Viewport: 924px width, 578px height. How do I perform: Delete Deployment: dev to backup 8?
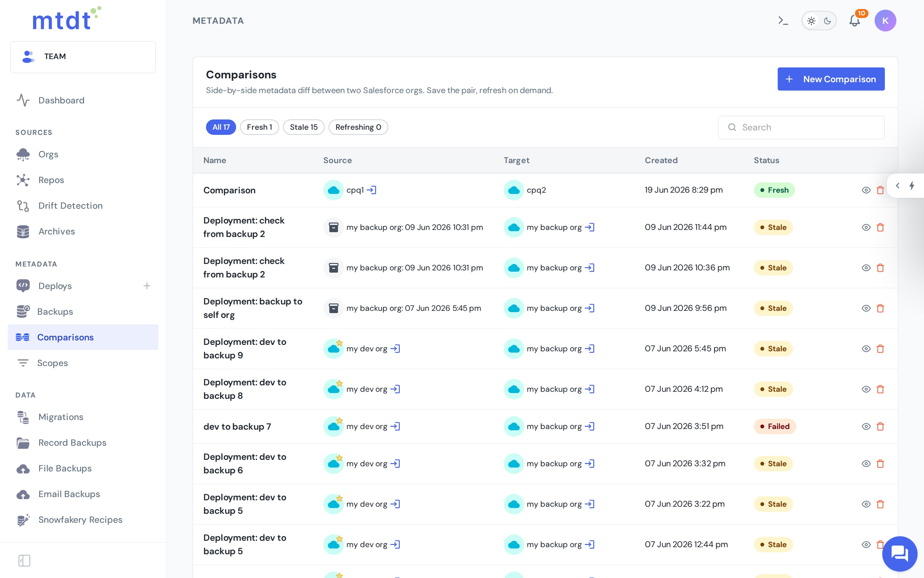(880, 389)
